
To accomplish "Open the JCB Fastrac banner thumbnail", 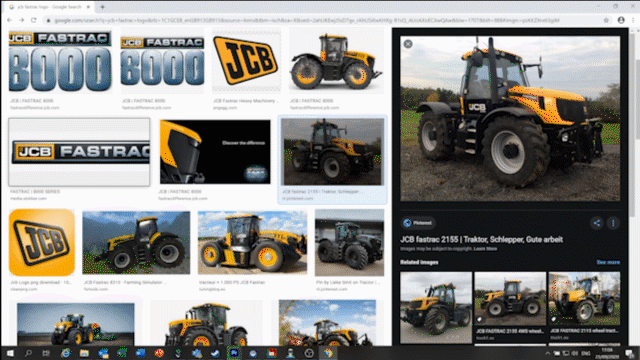I will coord(79,152).
